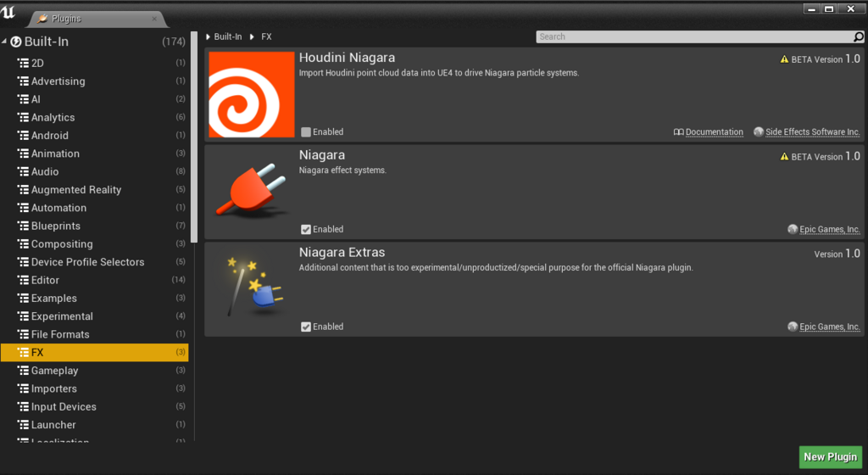Screen dimensions: 868x475
Task: Select the Automation category
Action: (95, 208)
